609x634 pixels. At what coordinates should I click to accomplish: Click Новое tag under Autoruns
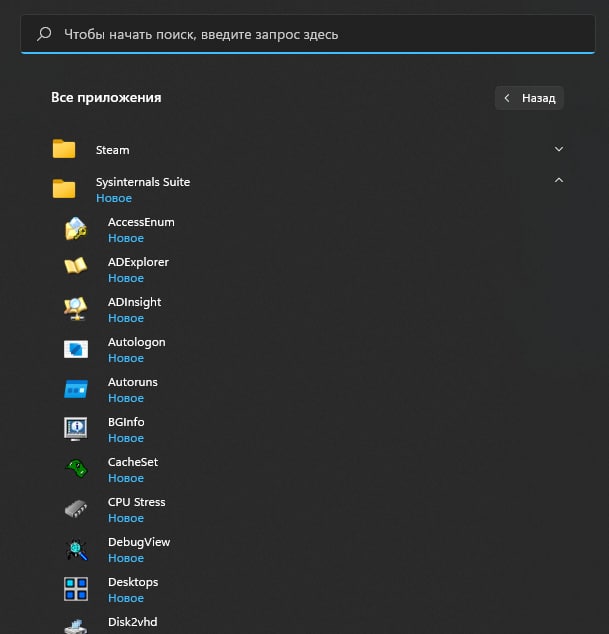(x=126, y=398)
